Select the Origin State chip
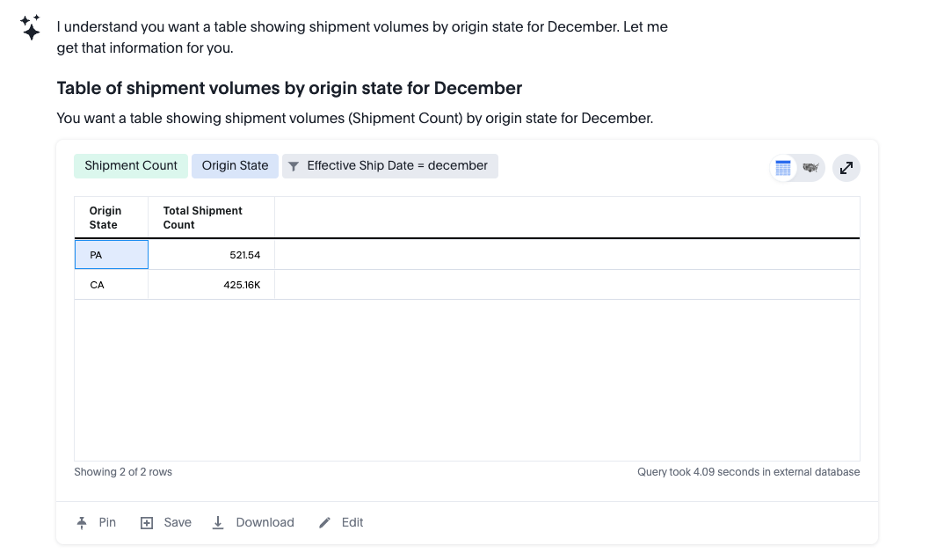The width and height of the screenshot is (937, 560). pos(235,166)
